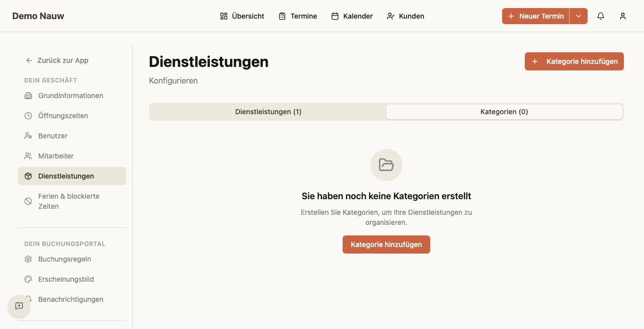
Task: Open the Übersicht dashboard icon
Action: pyautogui.click(x=224, y=16)
